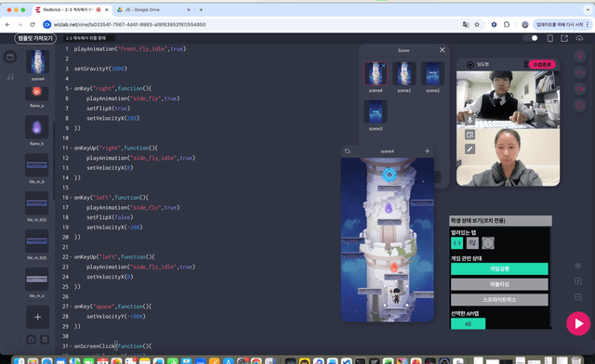595x364 pixels.
Task: Open the browser extensions puzzle icon
Action: [507, 25]
